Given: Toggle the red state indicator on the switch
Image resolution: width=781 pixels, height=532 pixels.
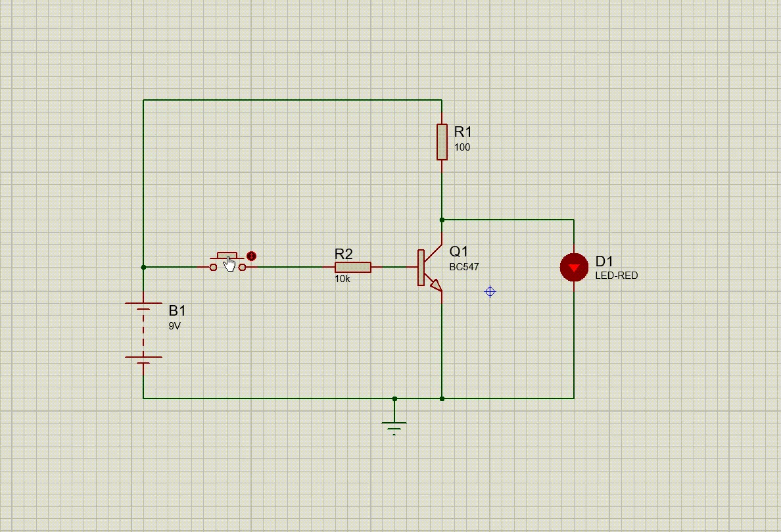Looking at the screenshot, I should point(251,256).
